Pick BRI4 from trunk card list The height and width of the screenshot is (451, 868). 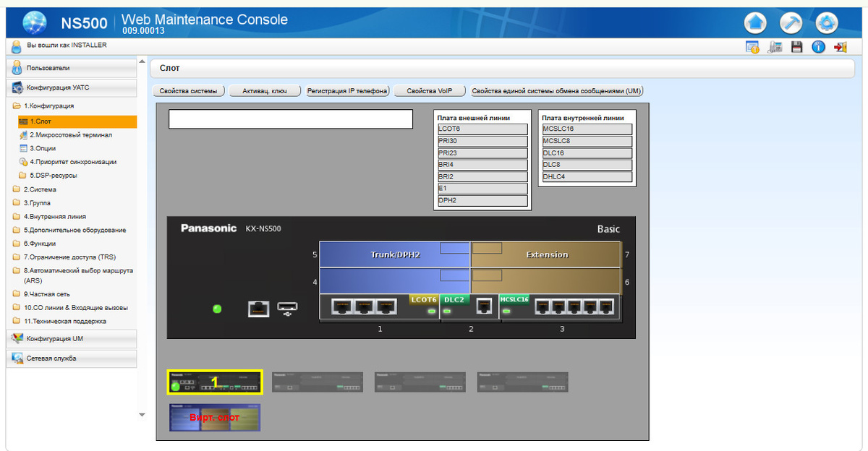(482, 165)
